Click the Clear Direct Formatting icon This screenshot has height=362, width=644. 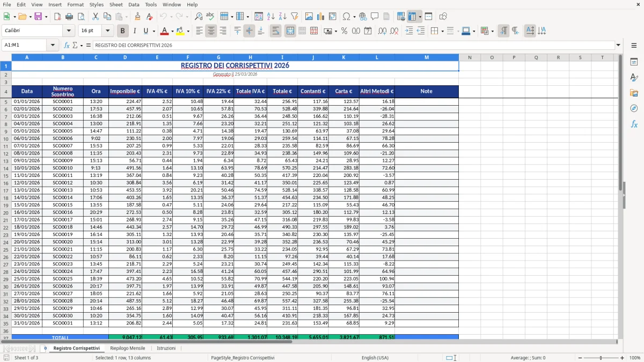(x=149, y=17)
